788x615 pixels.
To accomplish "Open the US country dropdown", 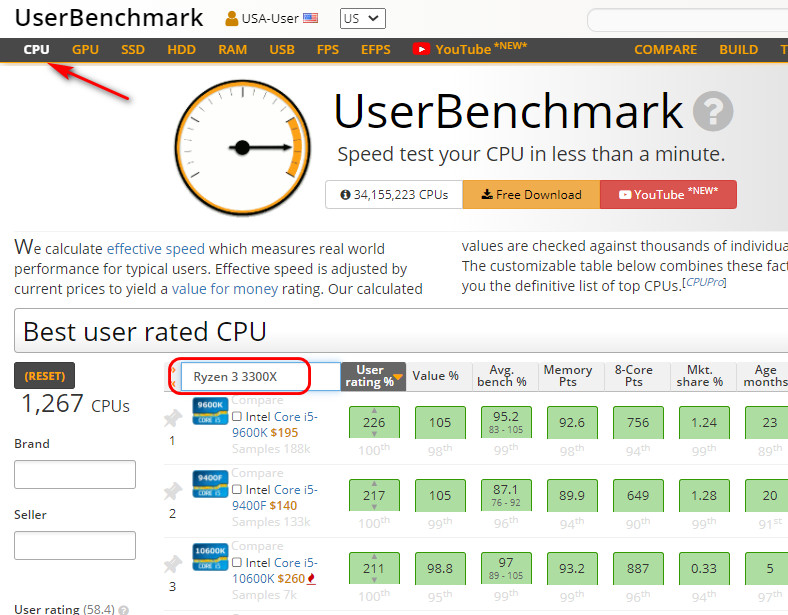I will point(362,19).
